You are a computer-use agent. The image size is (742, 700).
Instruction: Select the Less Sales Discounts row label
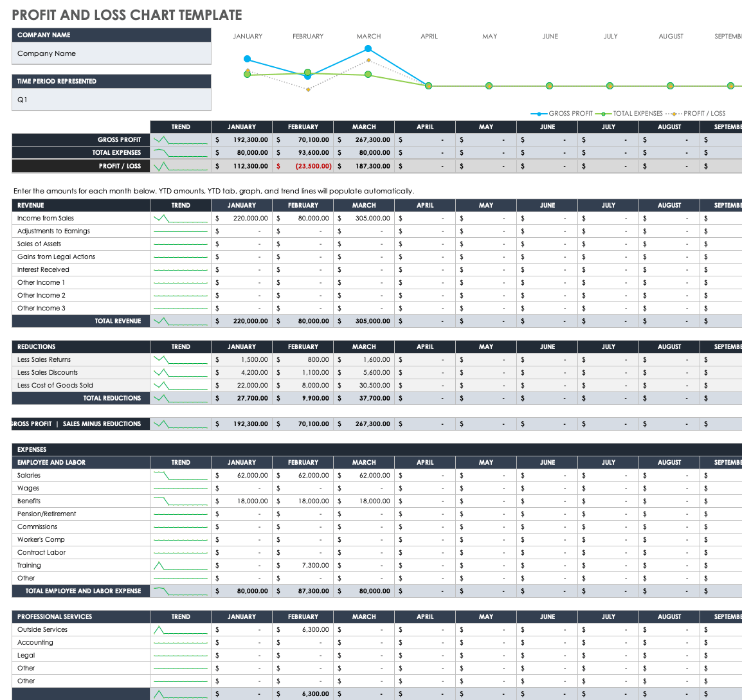[x=48, y=373]
